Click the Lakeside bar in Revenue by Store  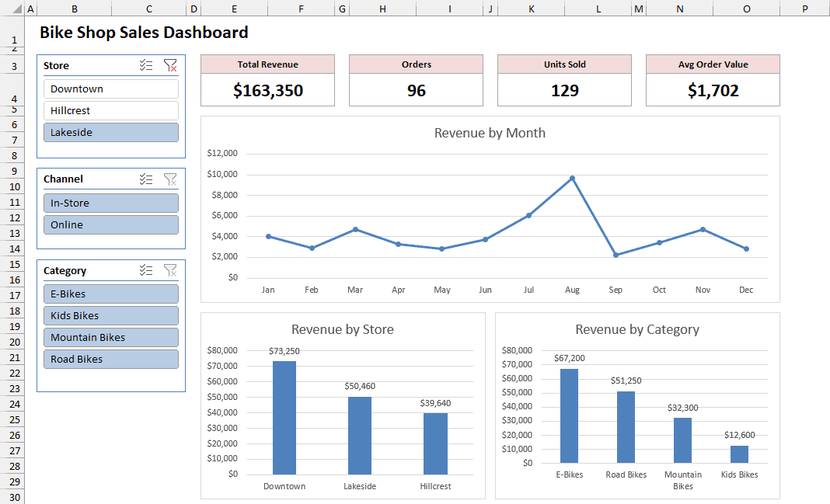point(360,435)
